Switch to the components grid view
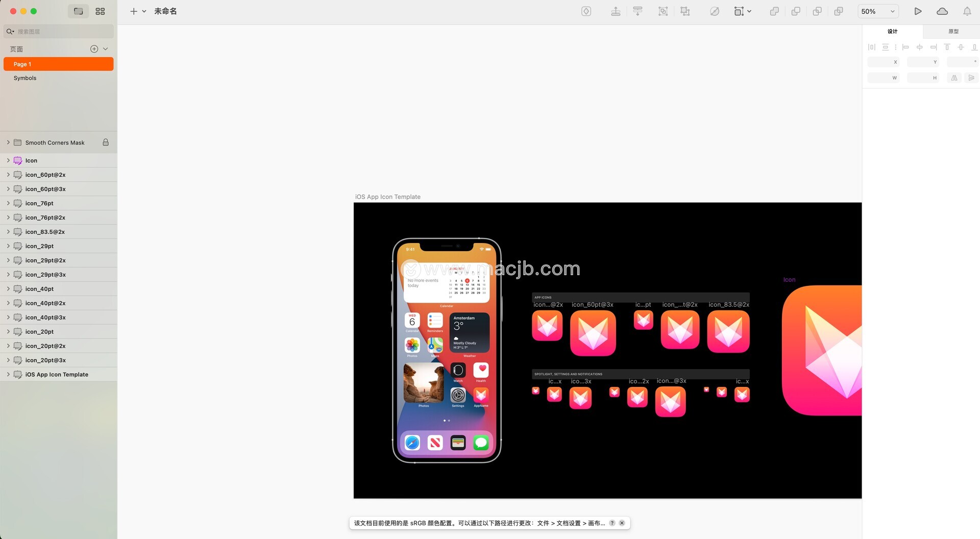This screenshot has height=539, width=980. pyautogui.click(x=100, y=11)
